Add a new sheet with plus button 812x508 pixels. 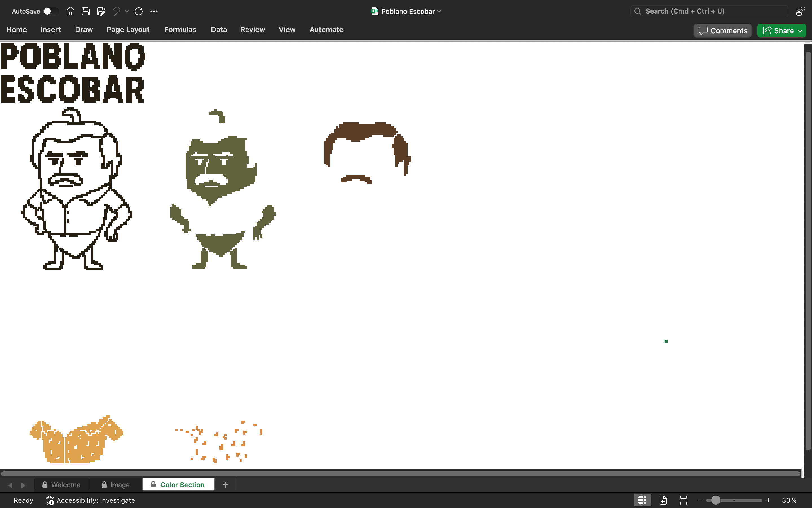tap(226, 485)
